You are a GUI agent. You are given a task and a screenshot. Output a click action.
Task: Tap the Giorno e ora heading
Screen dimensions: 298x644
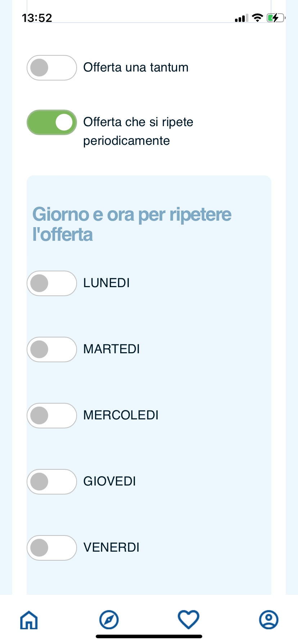132,224
